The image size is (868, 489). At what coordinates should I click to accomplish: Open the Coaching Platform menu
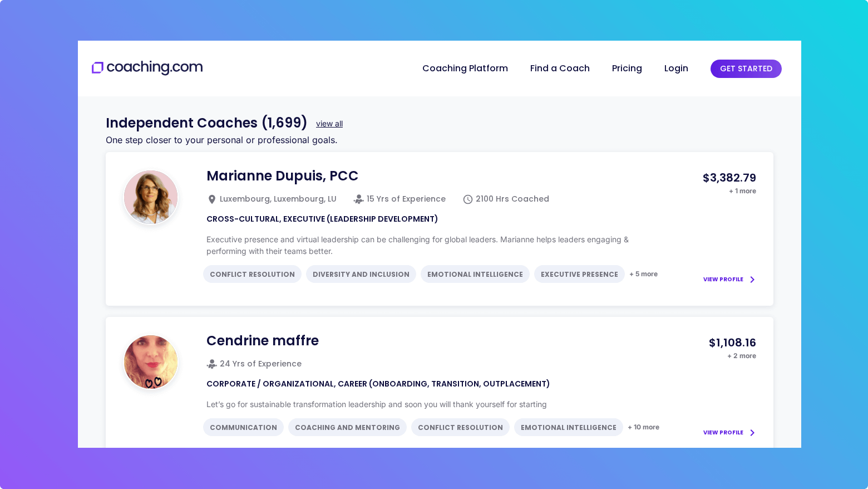pyautogui.click(x=465, y=69)
